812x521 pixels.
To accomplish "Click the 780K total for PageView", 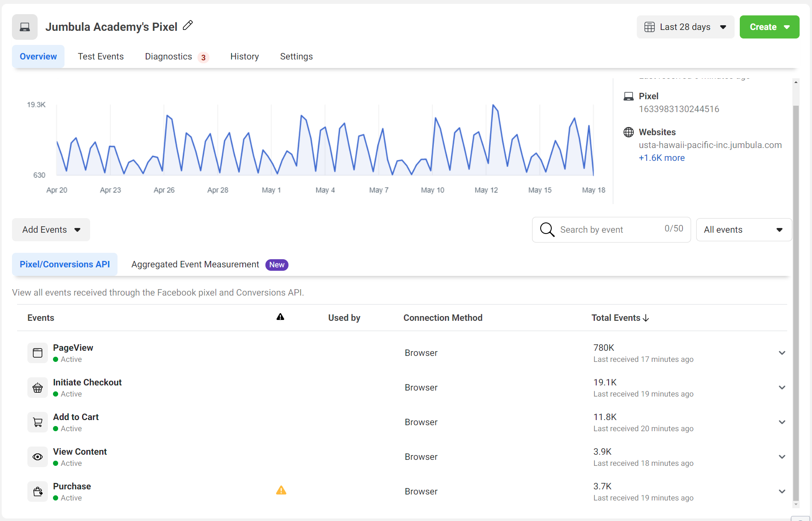I will [x=603, y=348].
